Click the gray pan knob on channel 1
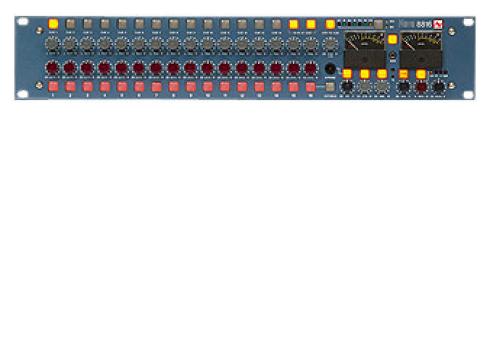490x362 pixels. 52,44
